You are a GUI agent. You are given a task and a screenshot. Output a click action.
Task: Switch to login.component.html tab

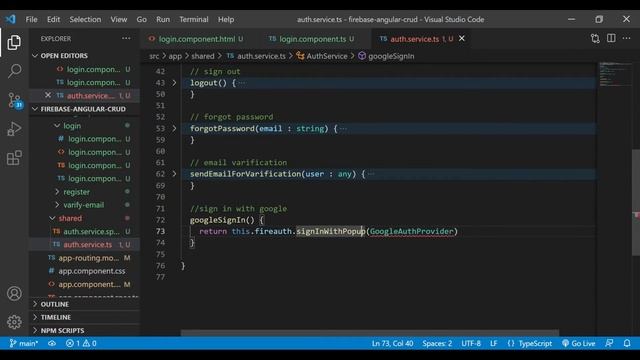tap(196, 39)
